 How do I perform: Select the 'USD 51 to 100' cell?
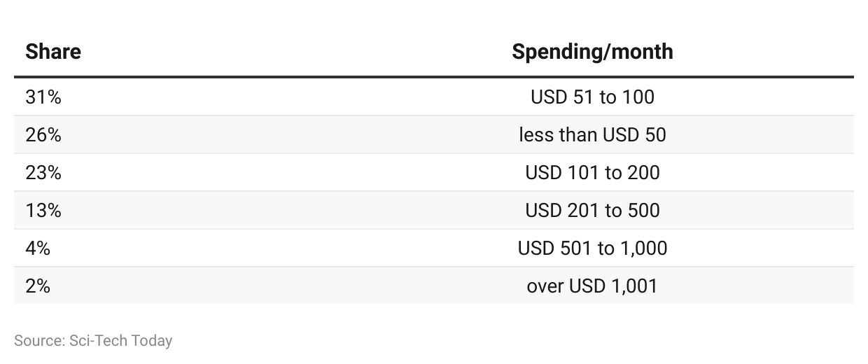(x=592, y=97)
